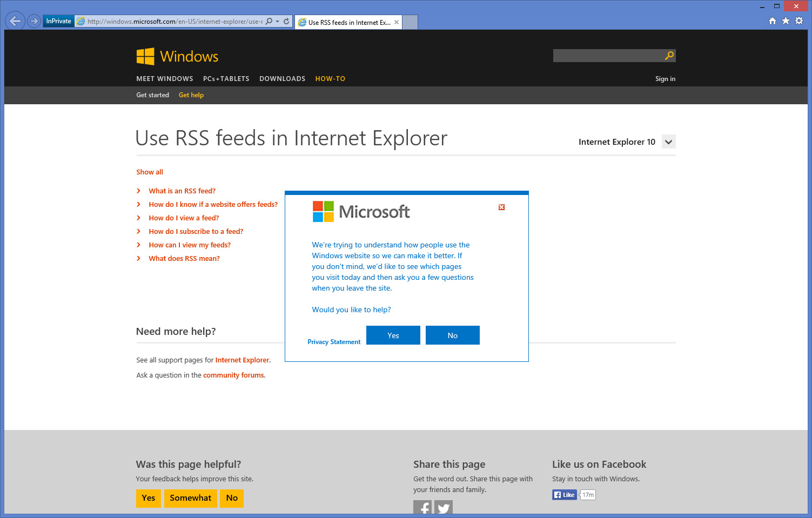This screenshot has width=812, height=518.
Task: Click the Windows logo in site header
Action: 177,56
